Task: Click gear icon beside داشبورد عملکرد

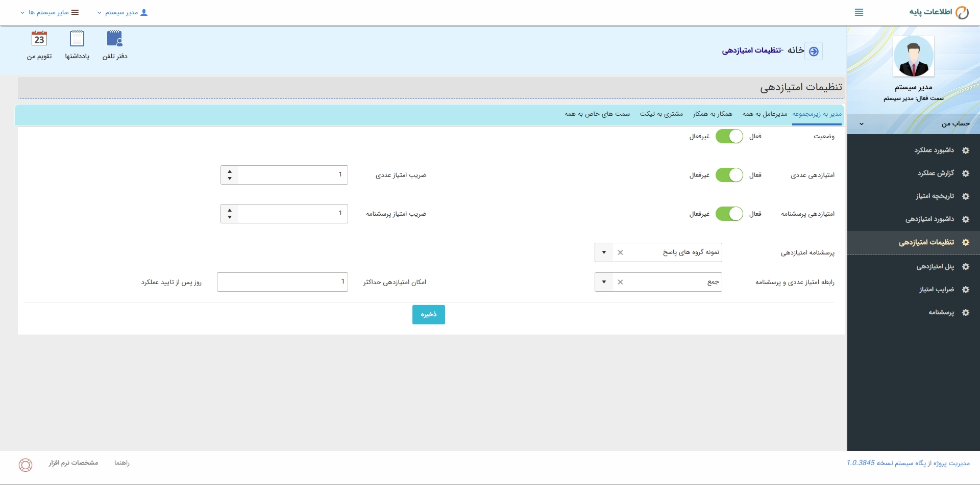Action: click(x=966, y=150)
